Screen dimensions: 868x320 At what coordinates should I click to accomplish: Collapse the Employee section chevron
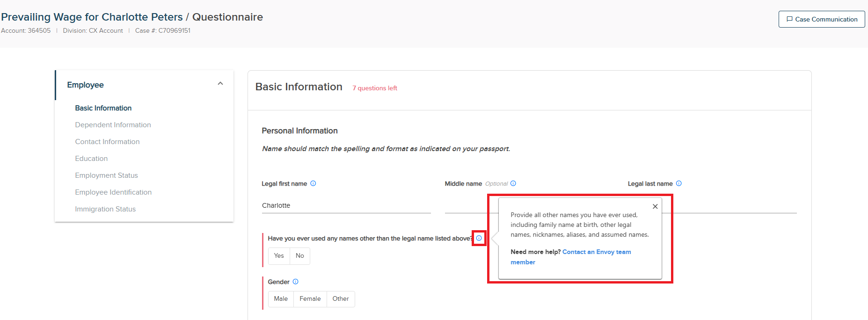pyautogui.click(x=220, y=84)
